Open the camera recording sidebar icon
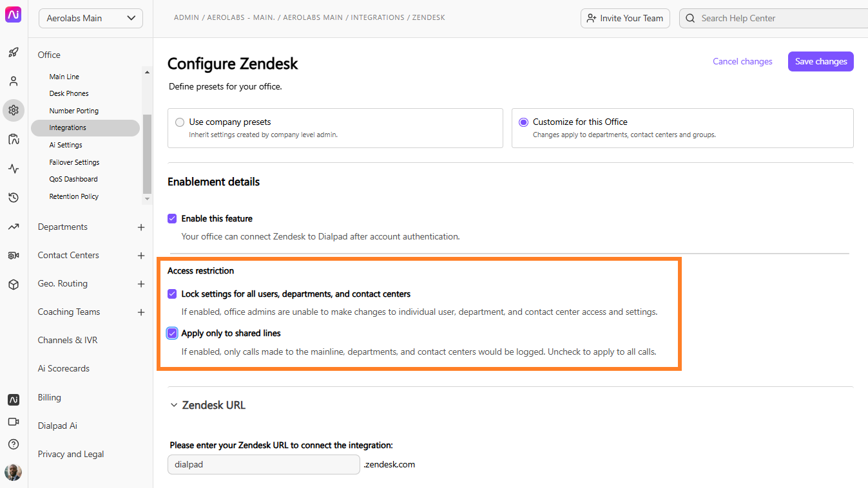 tap(14, 256)
